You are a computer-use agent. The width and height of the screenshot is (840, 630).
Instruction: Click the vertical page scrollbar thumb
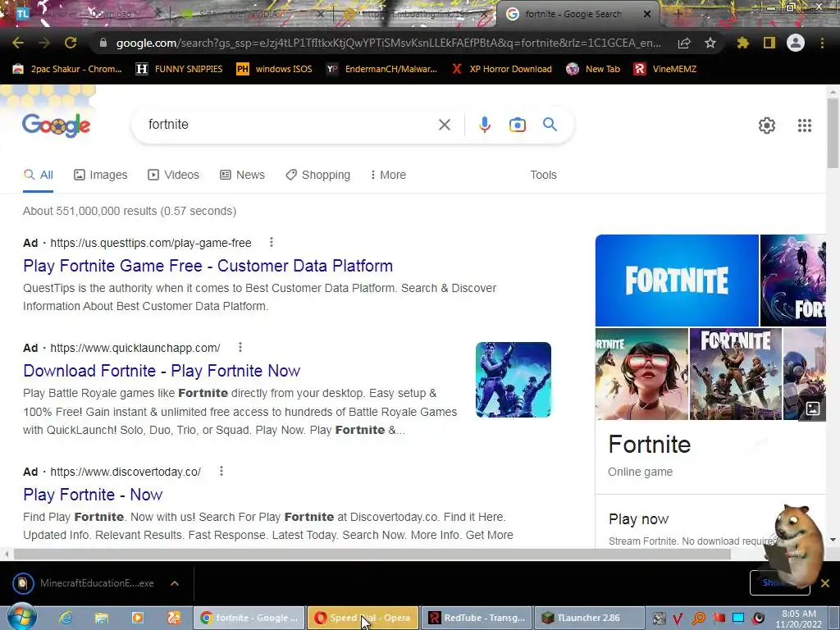pos(832,132)
